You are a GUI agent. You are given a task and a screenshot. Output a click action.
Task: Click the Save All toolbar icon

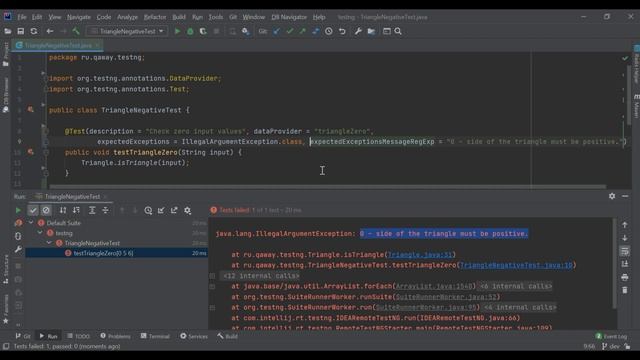pyautogui.click(x=20, y=31)
